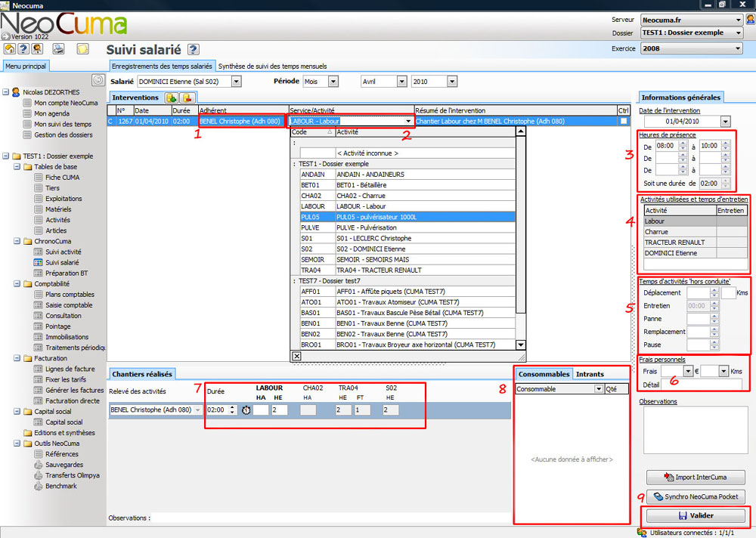The image size is (756, 538).
Task: Sort the list by the Code column
Action: pos(312,132)
